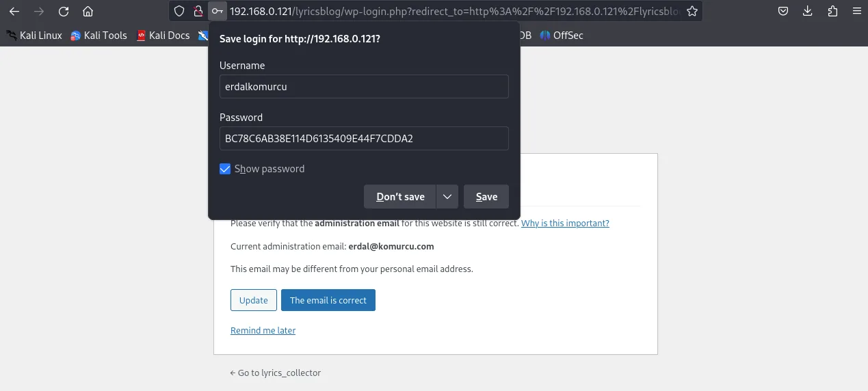Open the insecure connection padlock info

coord(198,11)
